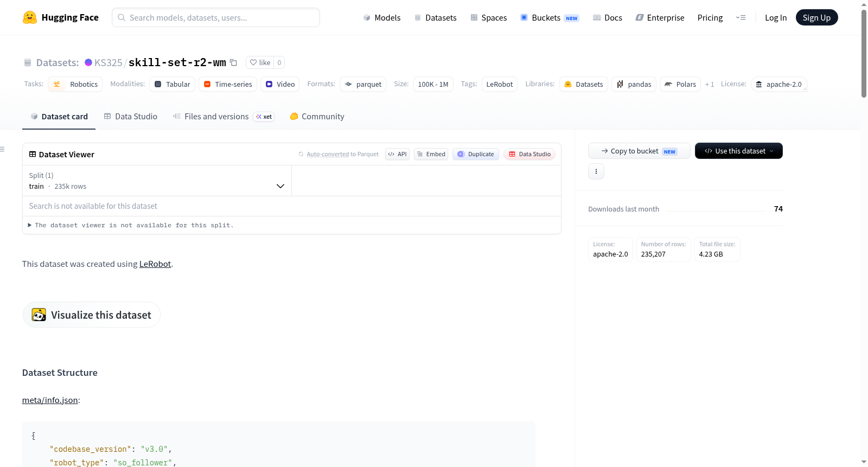Screen dimensions: 868x467
Task: Go to the Pricing page
Action: 710,17
